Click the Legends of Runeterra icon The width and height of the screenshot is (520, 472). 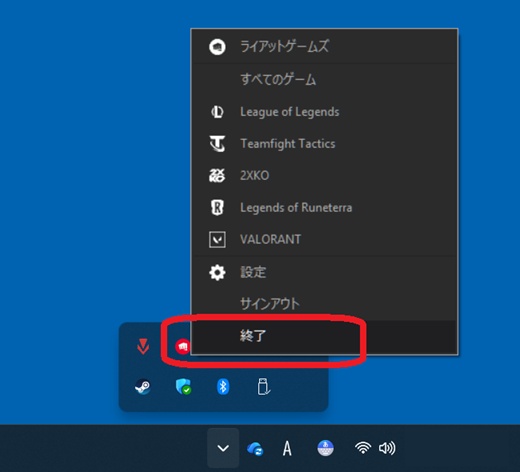tap(217, 207)
